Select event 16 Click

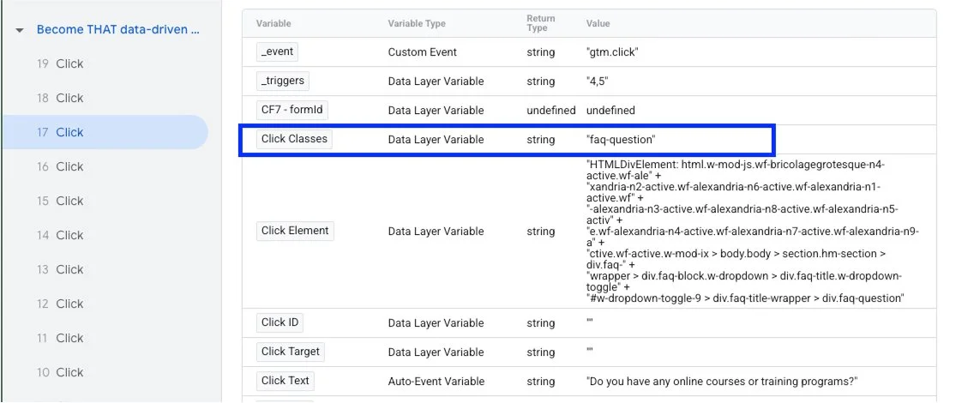[x=60, y=166]
